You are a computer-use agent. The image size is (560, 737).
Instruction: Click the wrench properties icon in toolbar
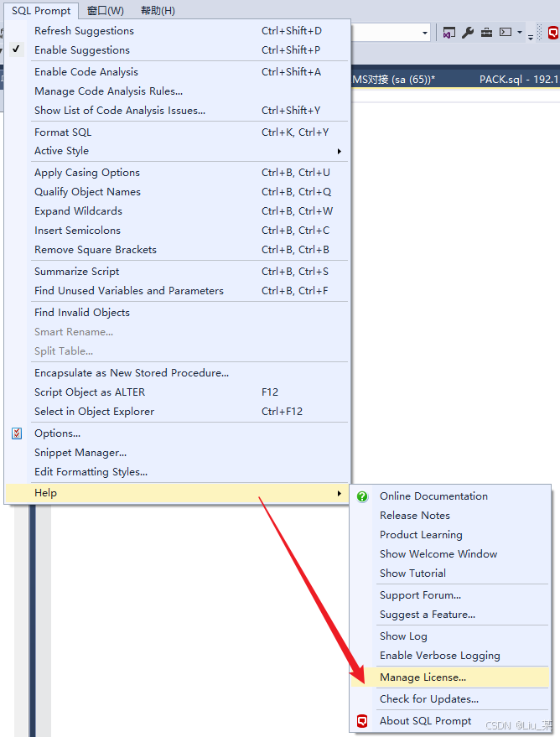(x=468, y=34)
